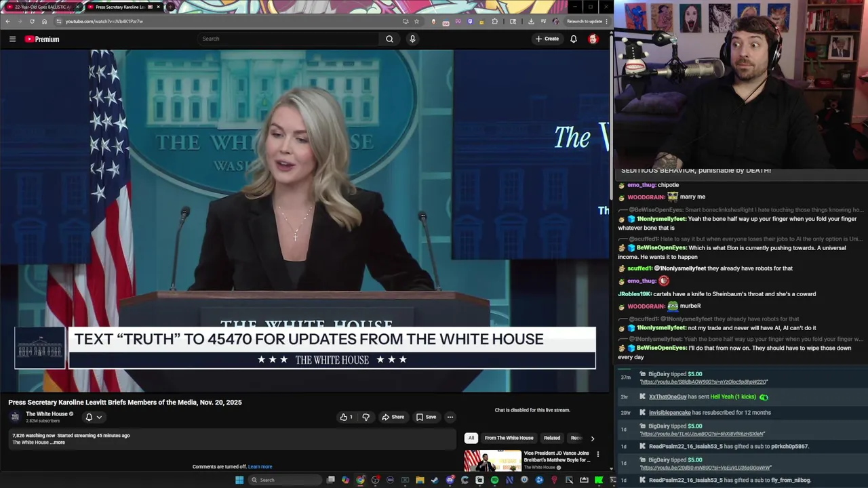
Task: Click the Create button
Action: point(547,39)
